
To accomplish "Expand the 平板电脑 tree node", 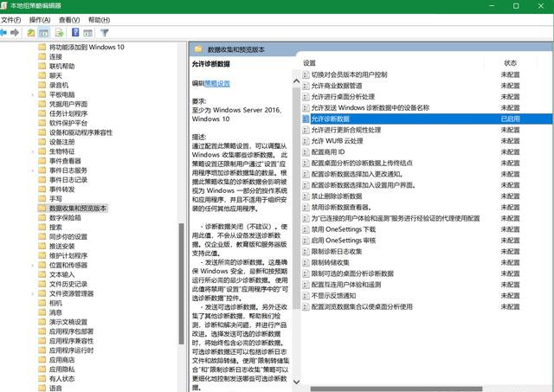I will (x=31, y=93).
